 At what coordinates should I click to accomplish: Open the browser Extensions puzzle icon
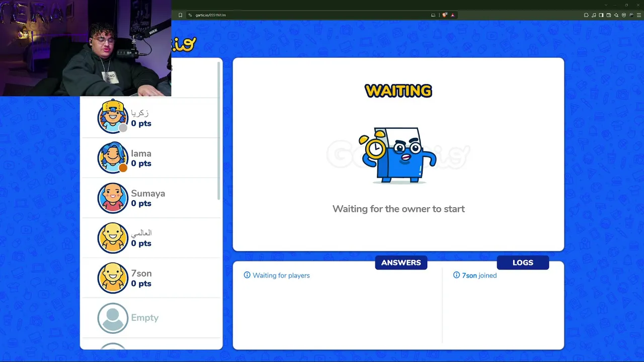(x=586, y=15)
